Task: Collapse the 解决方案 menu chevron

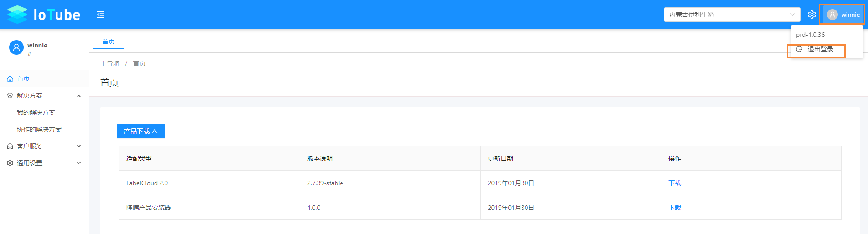Action: [79, 96]
